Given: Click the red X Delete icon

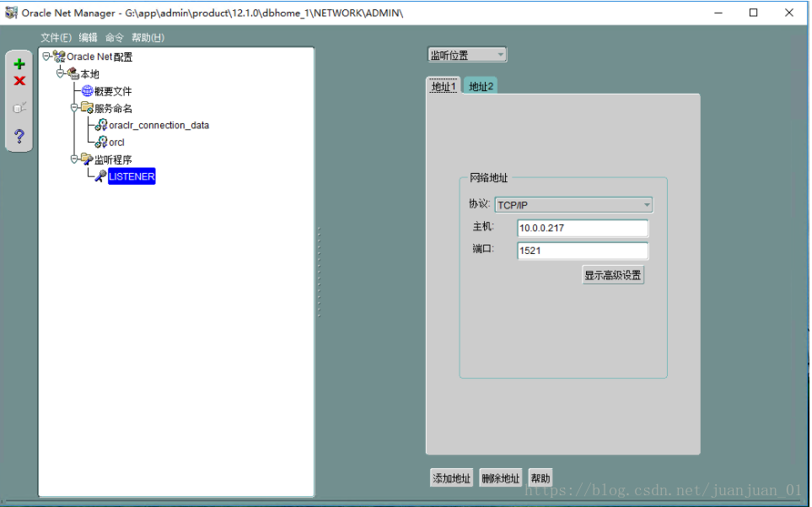Looking at the screenshot, I should (19, 81).
